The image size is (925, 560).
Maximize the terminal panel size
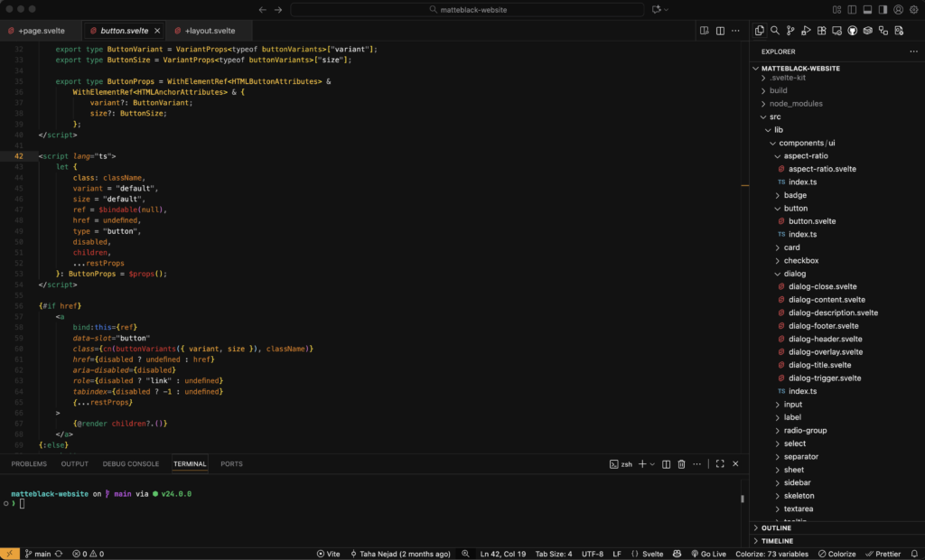(720, 464)
